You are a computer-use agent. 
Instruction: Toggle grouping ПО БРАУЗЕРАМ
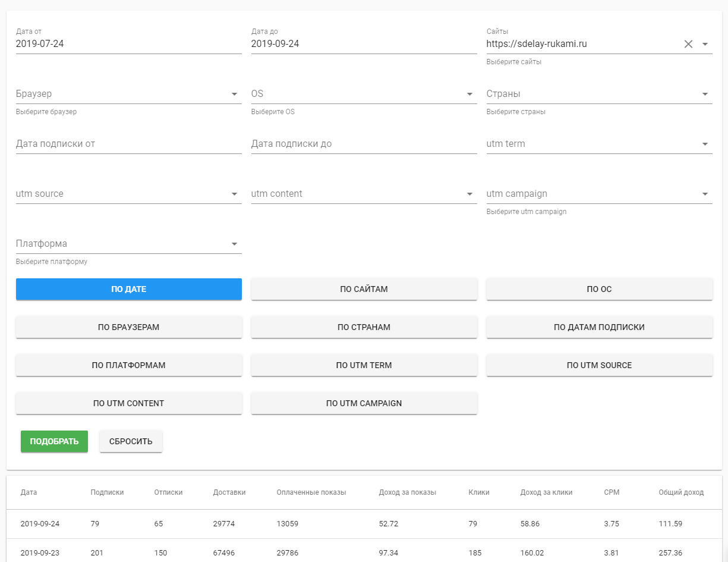point(128,327)
